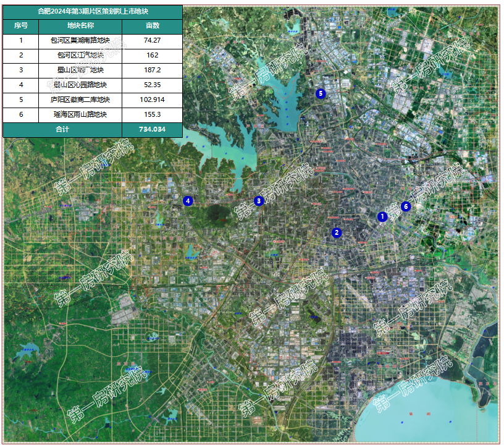Click the 亩数 column header
This screenshot has height=445, width=504.
pyautogui.click(x=153, y=26)
